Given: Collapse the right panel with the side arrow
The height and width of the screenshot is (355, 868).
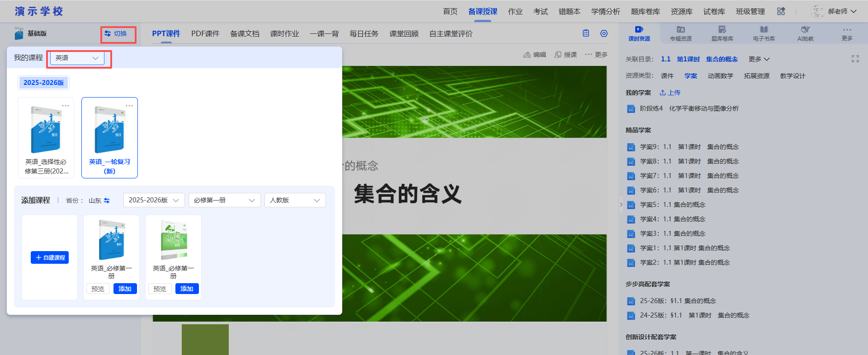Looking at the screenshot, I should pyautogui.click(x=621, y=205).
